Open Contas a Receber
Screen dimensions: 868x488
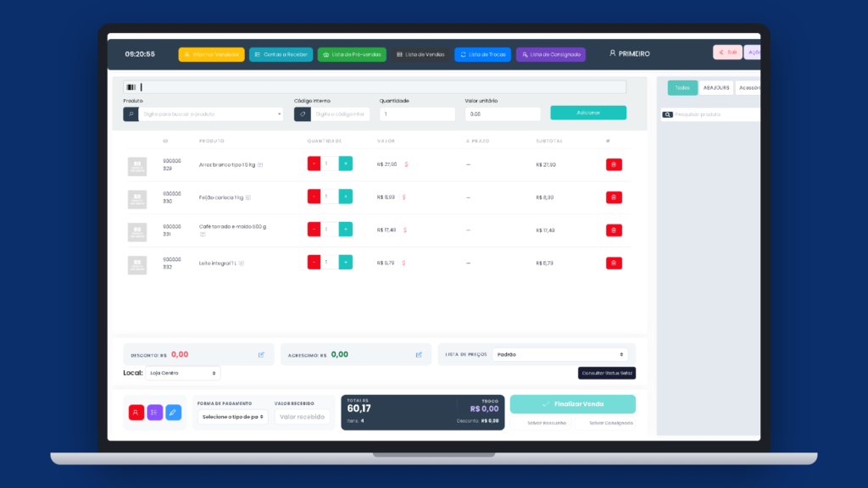281,54
